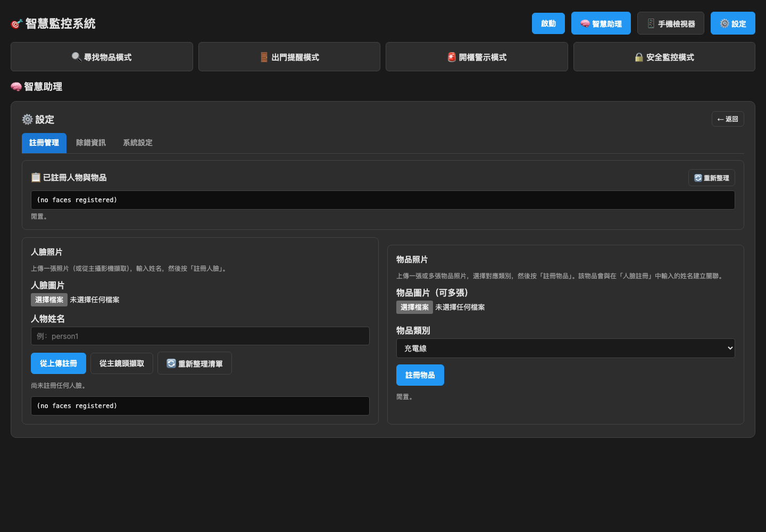Click faces list box under 尚未註冊任何人臉

click(x=200, y=406)
